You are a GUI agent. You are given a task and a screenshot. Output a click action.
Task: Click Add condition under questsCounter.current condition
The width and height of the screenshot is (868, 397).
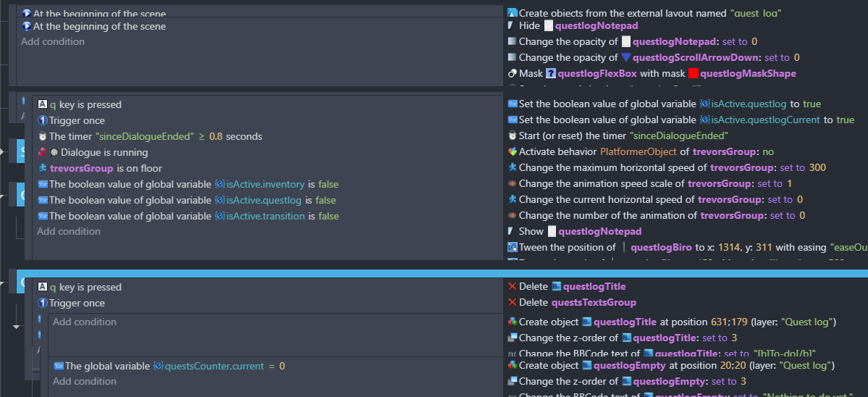[85, 382]
